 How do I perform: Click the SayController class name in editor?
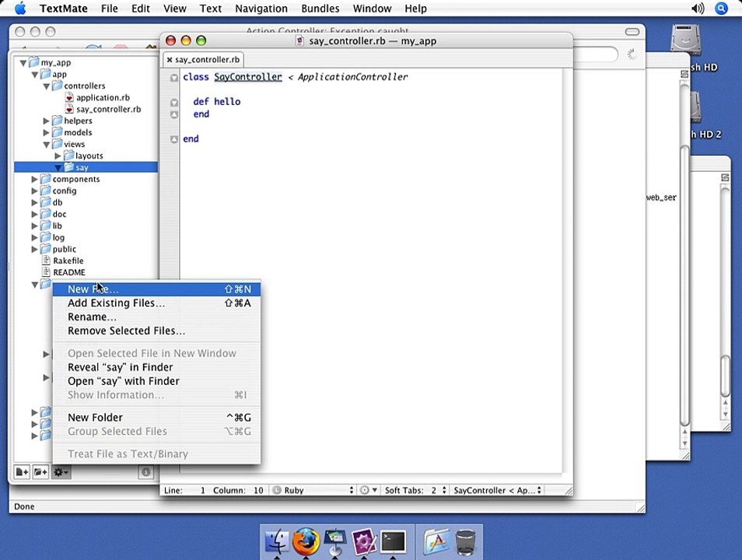point(248,77)
